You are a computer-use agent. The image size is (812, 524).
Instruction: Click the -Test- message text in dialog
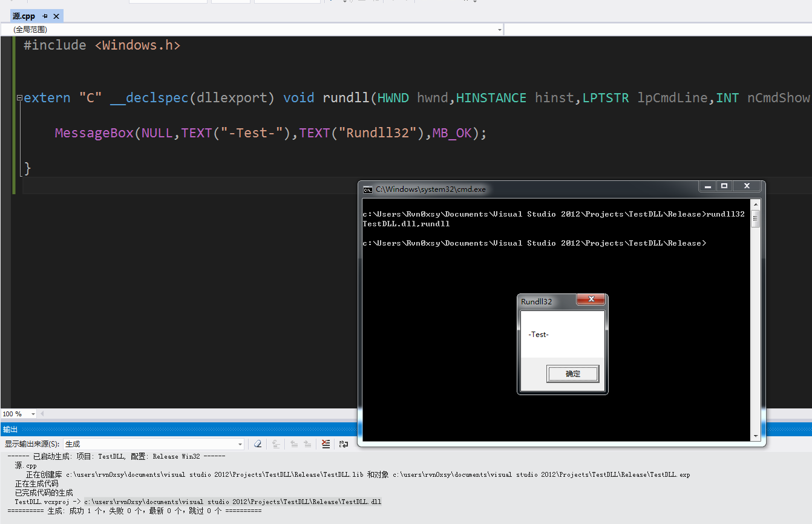[539, 335]
